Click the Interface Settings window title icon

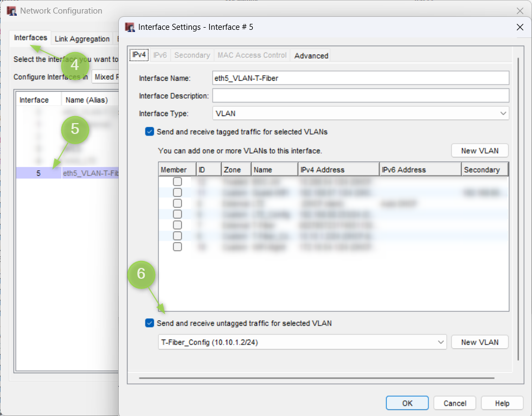(x=130, y=27)
